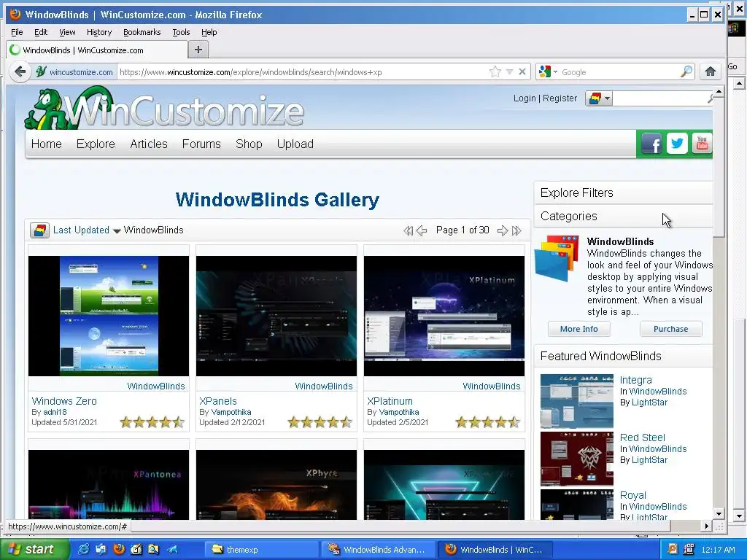Expand the Last Updated sort dropdown

[86, 230]
